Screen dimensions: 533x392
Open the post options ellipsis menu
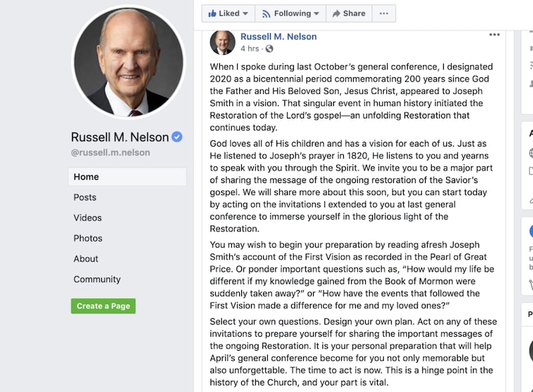pyautogui.click(x=494, y=35)
